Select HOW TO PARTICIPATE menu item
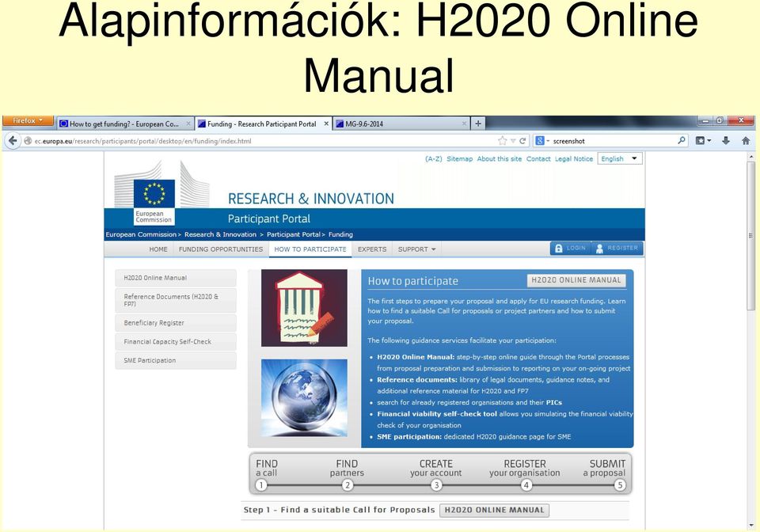This screenshot has width=760, height=532. click(x=310, y=249)
